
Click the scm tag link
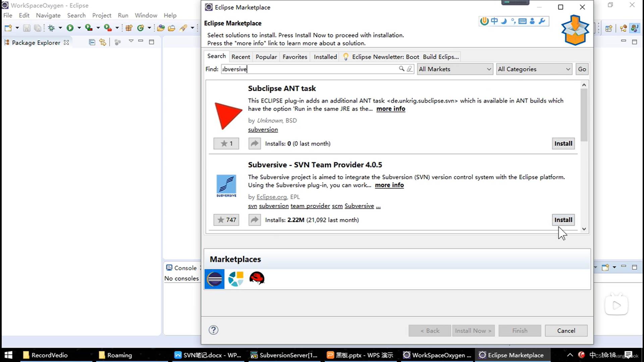(337, 206)
